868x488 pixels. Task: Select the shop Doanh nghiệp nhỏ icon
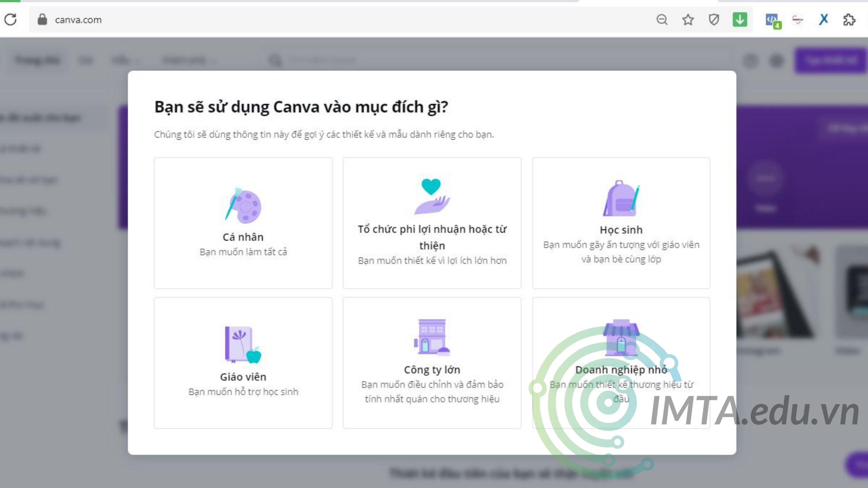pyautogui.click(x=621, y=338)
